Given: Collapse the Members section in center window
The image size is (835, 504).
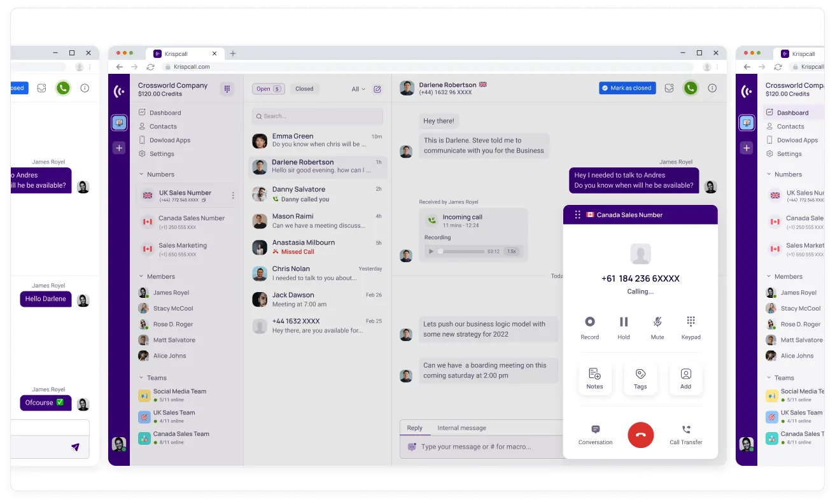Looking at the screenshot, I should pyautogui.click(x=141, y=277).
